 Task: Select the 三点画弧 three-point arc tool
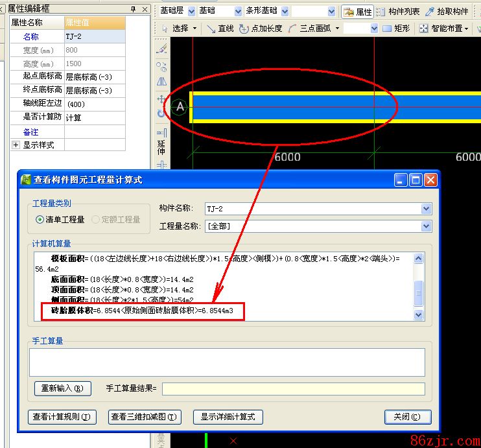(x=313, y=29)
